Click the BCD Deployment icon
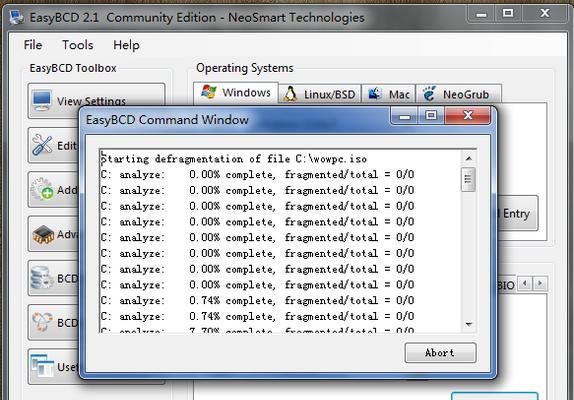574x400 pixels. 42,322
